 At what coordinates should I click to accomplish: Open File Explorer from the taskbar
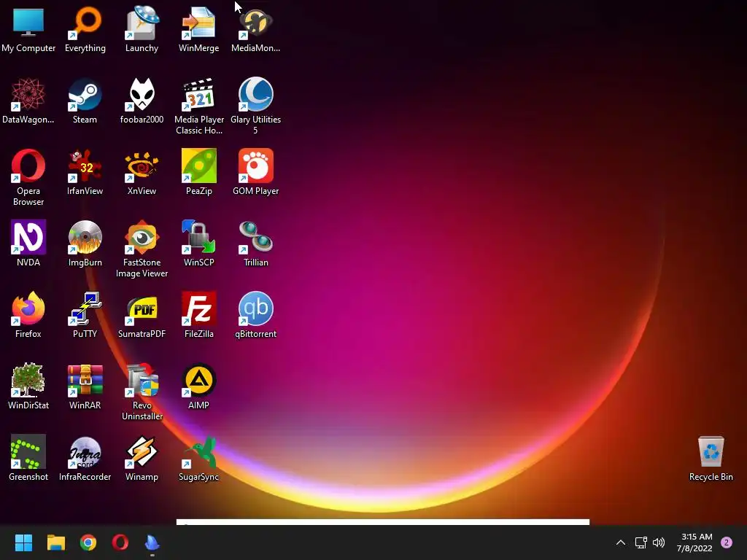pos(55,542)
